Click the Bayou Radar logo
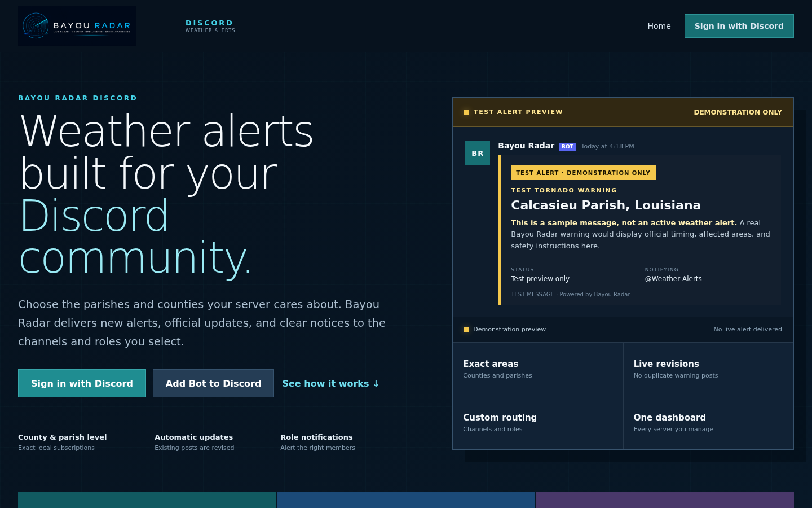812x508 pixels. click(77, 26)
